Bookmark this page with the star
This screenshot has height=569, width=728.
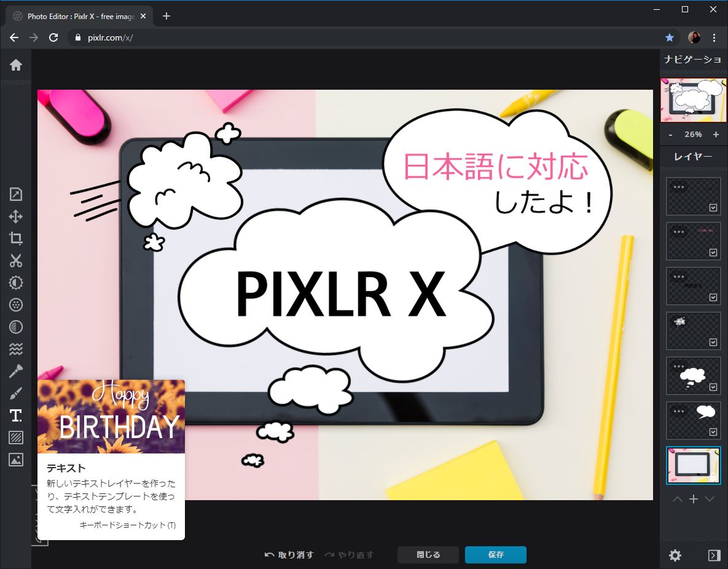[669, 37]
